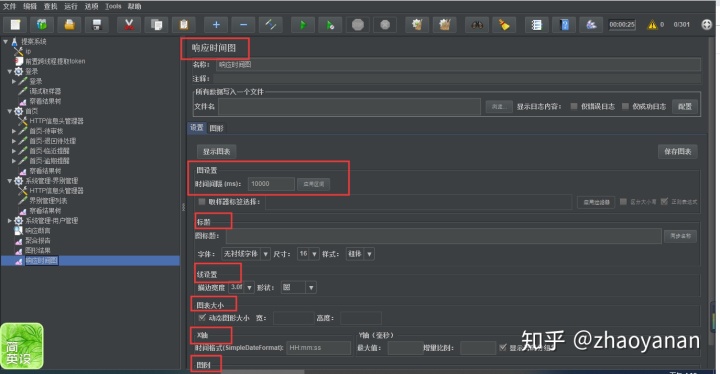Click the Shutdown test icon
Viewport: 720px width, 374px height.
coord(385,24)
